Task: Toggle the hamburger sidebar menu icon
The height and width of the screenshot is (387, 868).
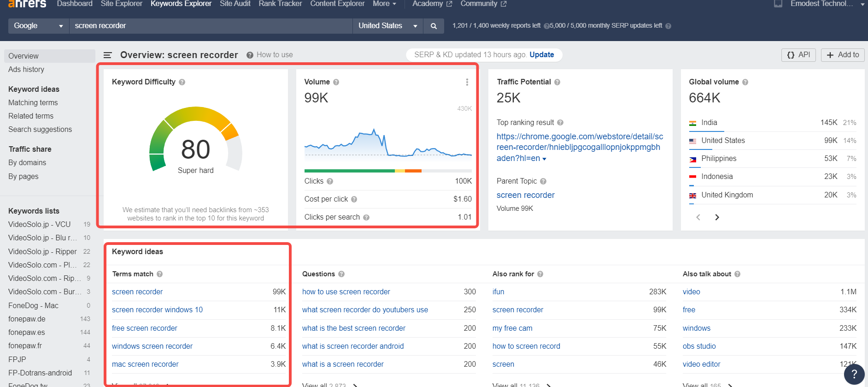Action: pyautogui.click(x=108, y=55)
